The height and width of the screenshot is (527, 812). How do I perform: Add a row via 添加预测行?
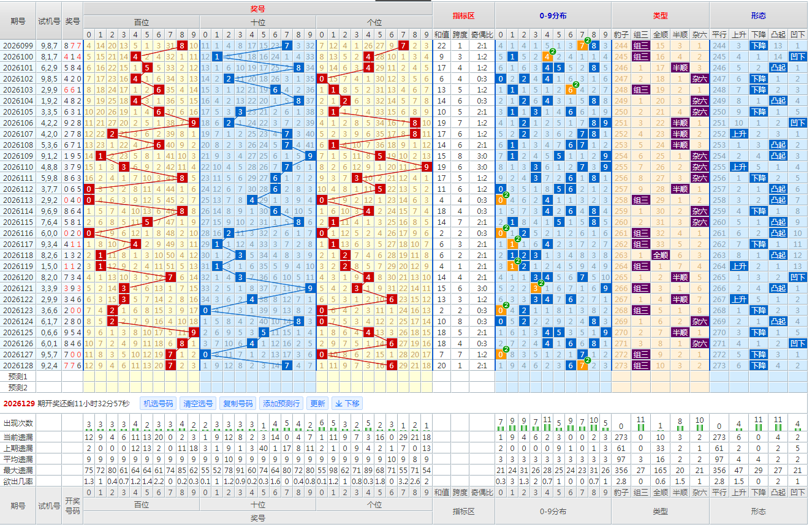tap(282, 403)
